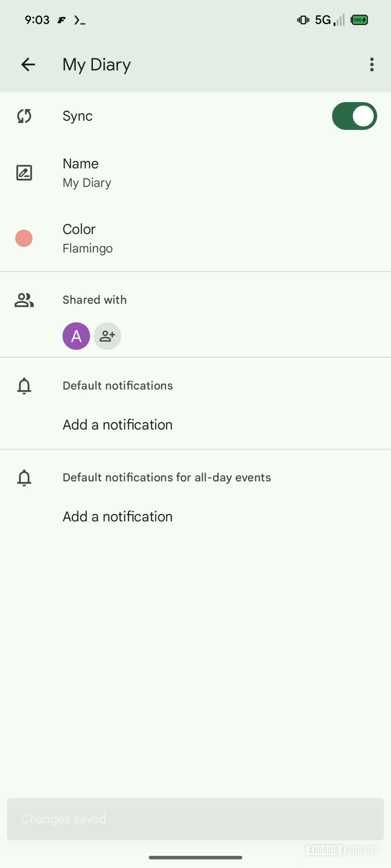Tap the Default notifications bell icon

coord(24,386)
